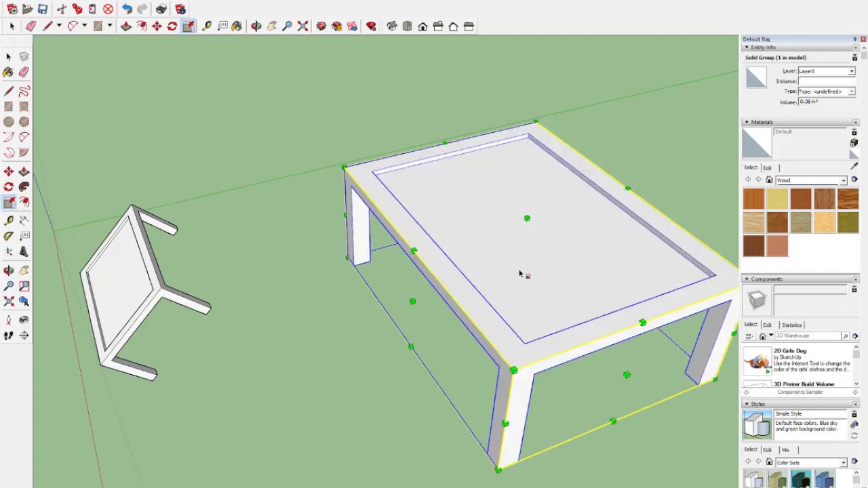Collapse the Styles panel
Viewport: 868px width, 488px height.
tap(747, 404)
